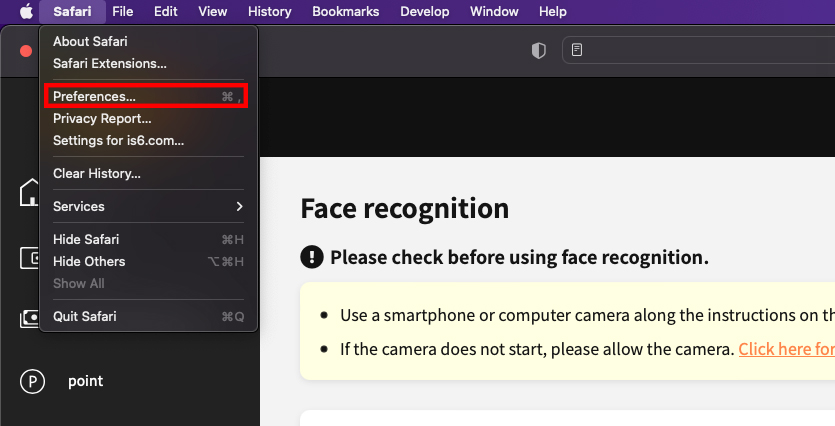The width and height of the screenshot is (835, 426).
Task: Click the privacy shield icon in toolbar
Action: coord(539,51)
